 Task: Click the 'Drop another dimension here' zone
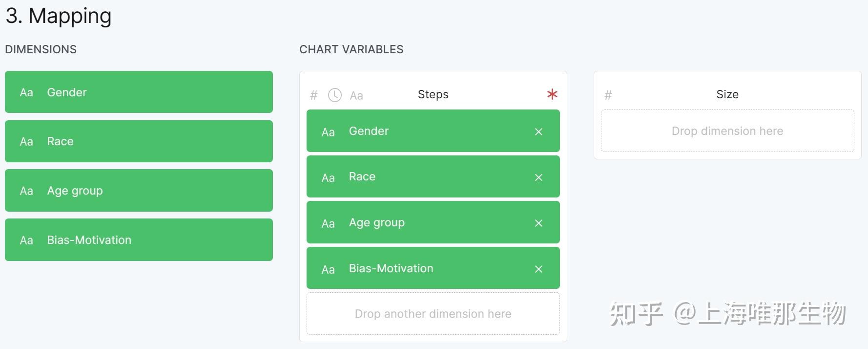point(433,314)
